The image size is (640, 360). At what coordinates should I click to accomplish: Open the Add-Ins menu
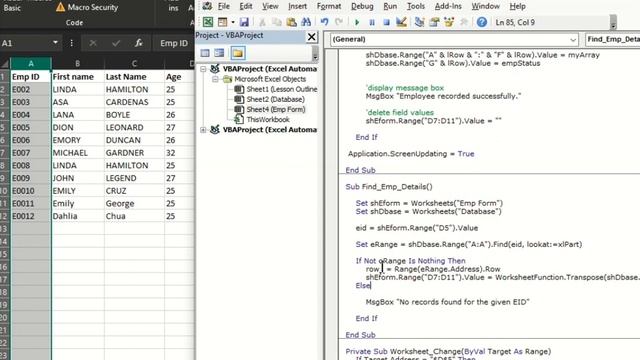tap(448, 6)
